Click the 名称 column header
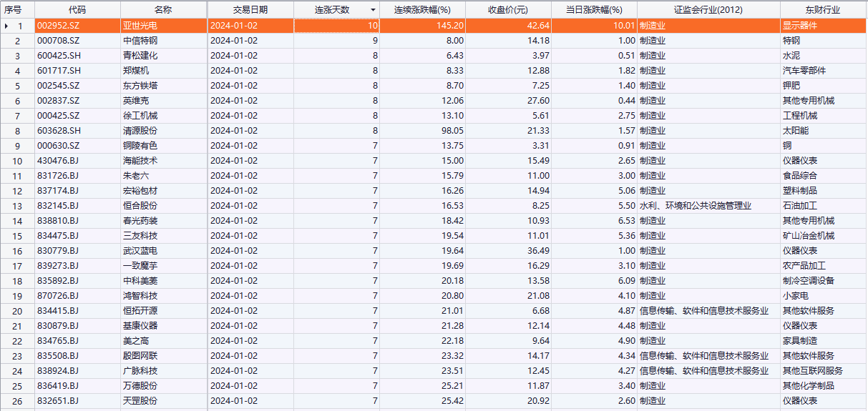Screen dimensions: 868x411 click(x=163, y=10)
